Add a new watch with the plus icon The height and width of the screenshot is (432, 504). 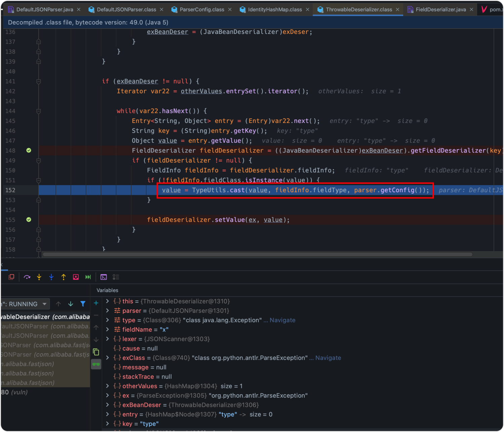[96, 303]
